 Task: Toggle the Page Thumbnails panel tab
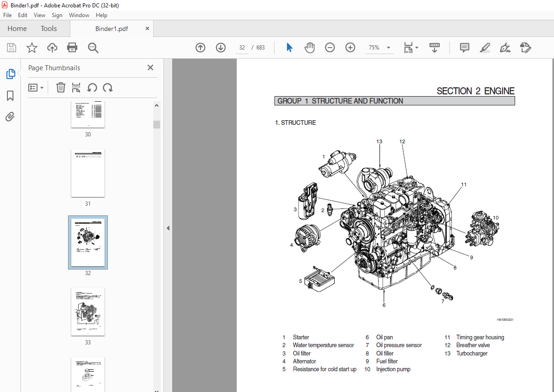[10, 73]
